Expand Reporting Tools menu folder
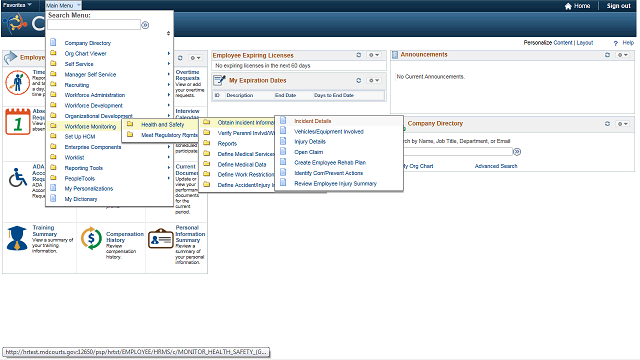Viewport: 640px width, 360px height. pyautogui.click(x=84, y=168)
